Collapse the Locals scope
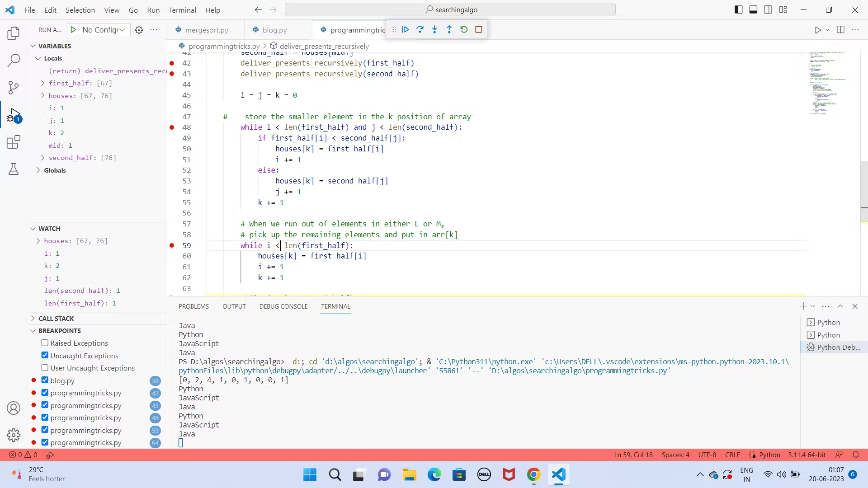Screen dimensions: 868x488 [x=38, y=58]
